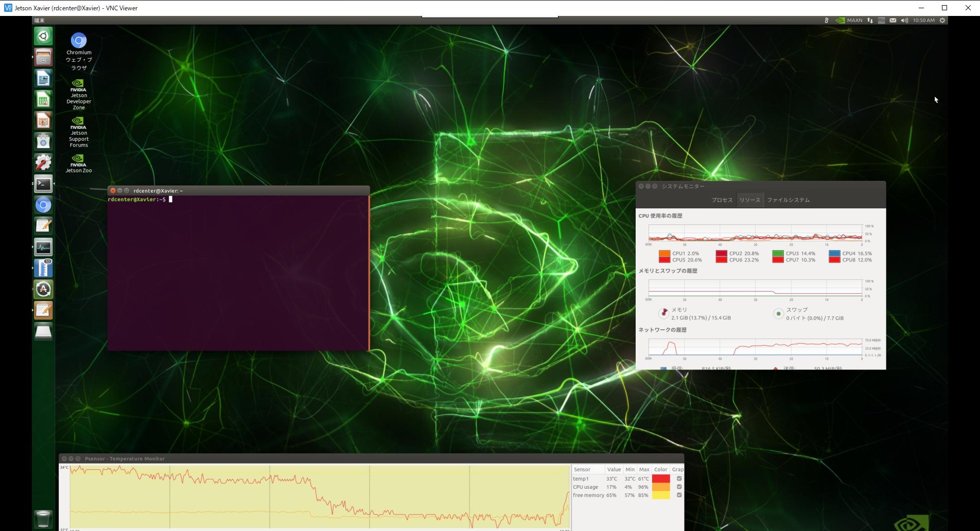Change CPU3 green color swatch
Image resolution: width=980 pixels, height=531 pixels.
coord(778,253)
